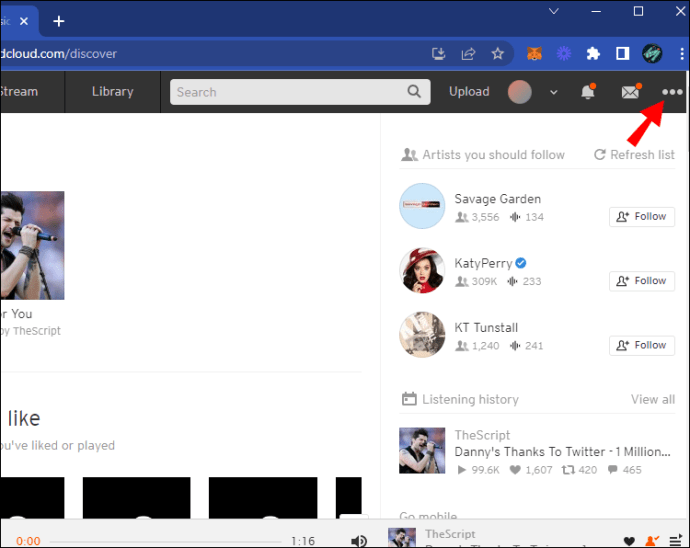Go to the Library tab
This screenshot has width=690, height=548.
(112, 92)
